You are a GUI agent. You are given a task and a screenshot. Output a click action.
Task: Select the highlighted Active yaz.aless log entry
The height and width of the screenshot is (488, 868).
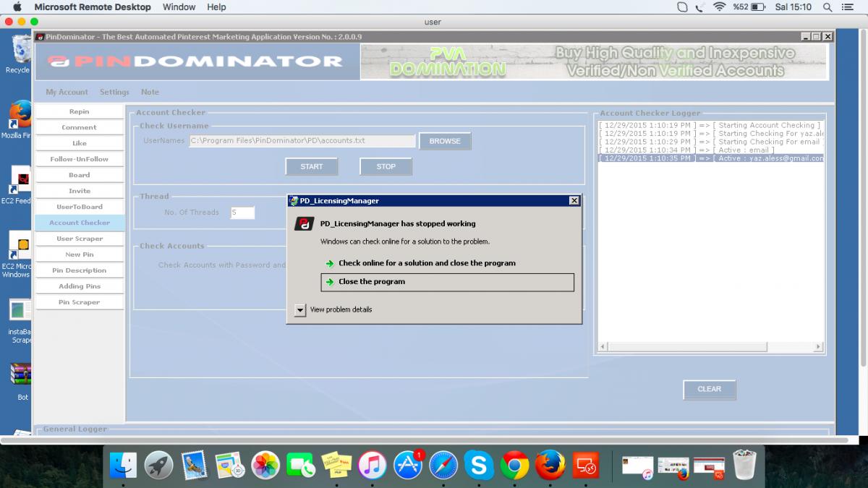click(x=710, y=158)
